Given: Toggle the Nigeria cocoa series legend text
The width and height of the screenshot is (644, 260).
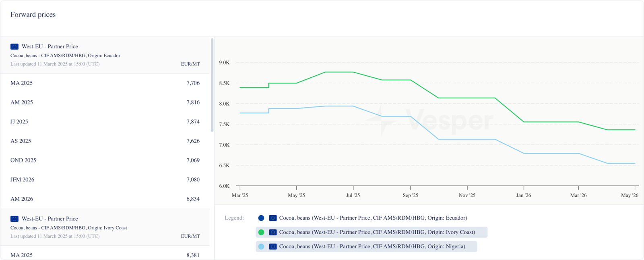Looking at the screenshot, I should pyautogui.click(x=372, y=246).
